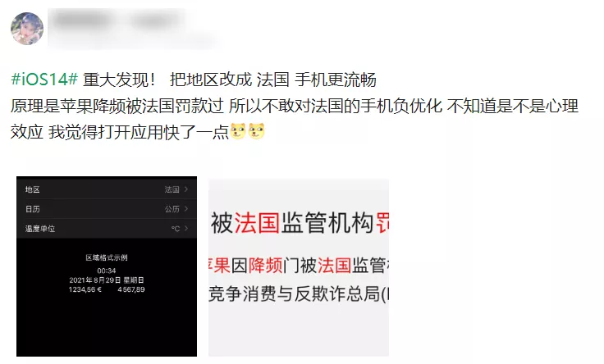Select the 温度单位 temperature unit row label
This screenshot has height=364, width=604.
click(40, 229)
